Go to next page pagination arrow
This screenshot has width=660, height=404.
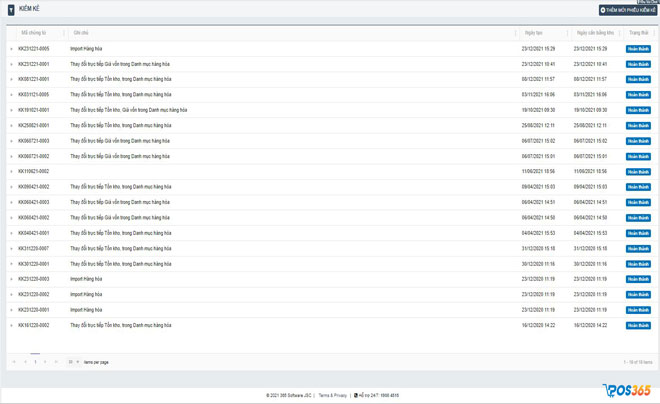pyautogui.click(x=45, y=362)
